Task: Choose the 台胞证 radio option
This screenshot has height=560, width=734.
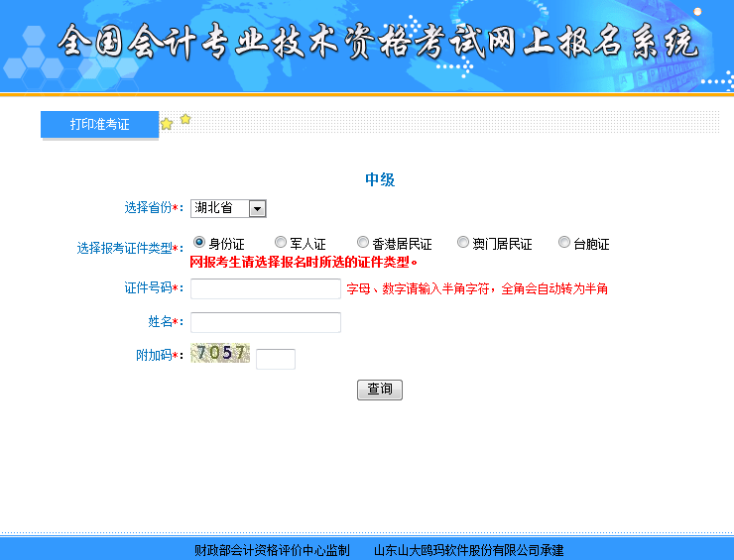Action: [x=564, y=242]
